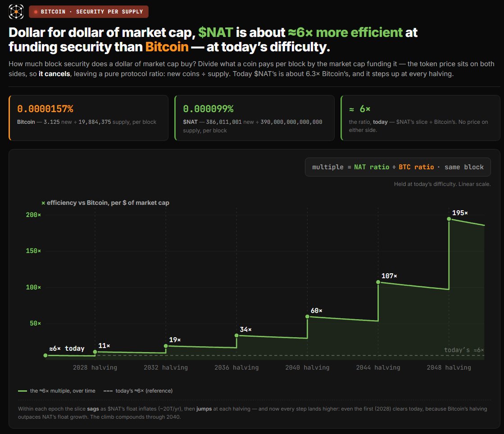
Task: Click the '2048 halving' x-axis label
Action: [449, 367]
